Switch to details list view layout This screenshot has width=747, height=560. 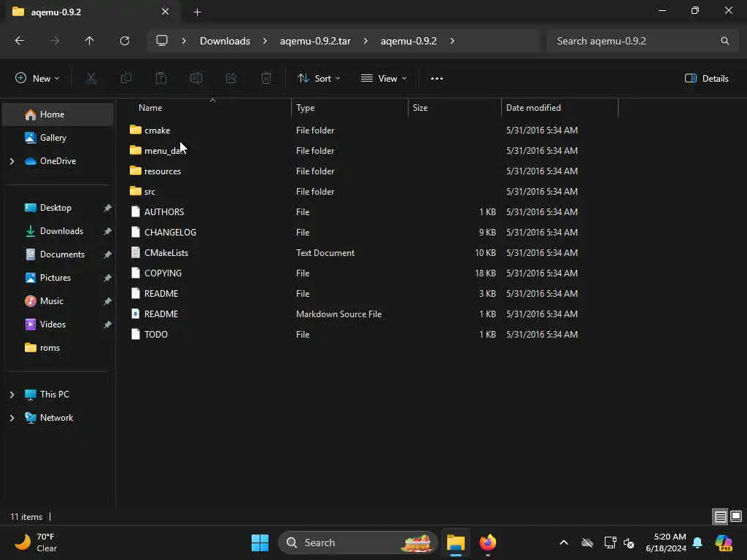[720, 516]
